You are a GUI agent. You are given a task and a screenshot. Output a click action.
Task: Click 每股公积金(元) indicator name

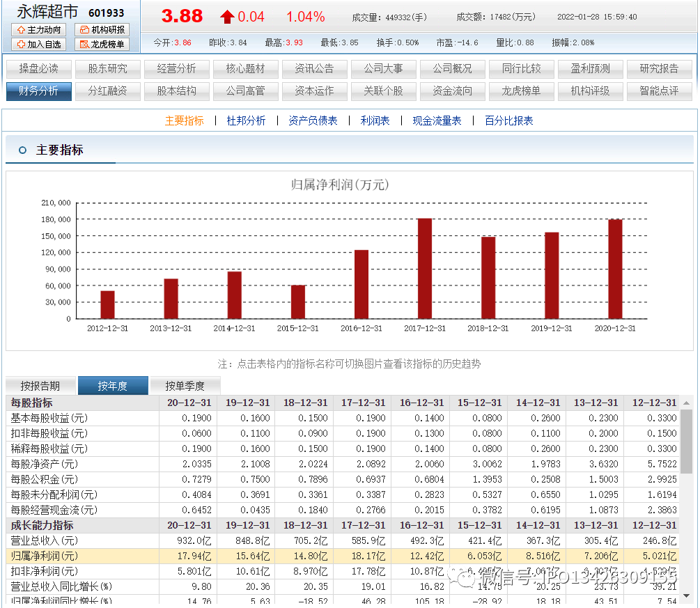coord(44,479)
